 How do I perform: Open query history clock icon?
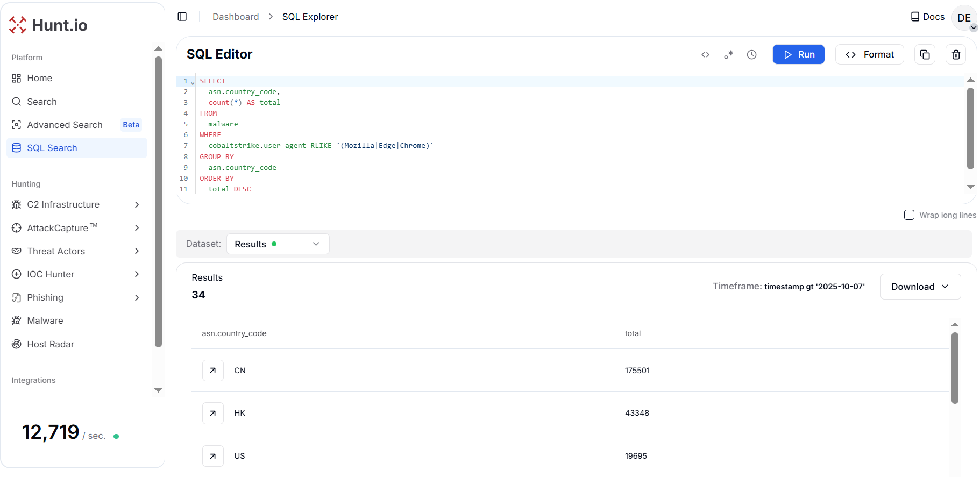(x=752, y=54)
